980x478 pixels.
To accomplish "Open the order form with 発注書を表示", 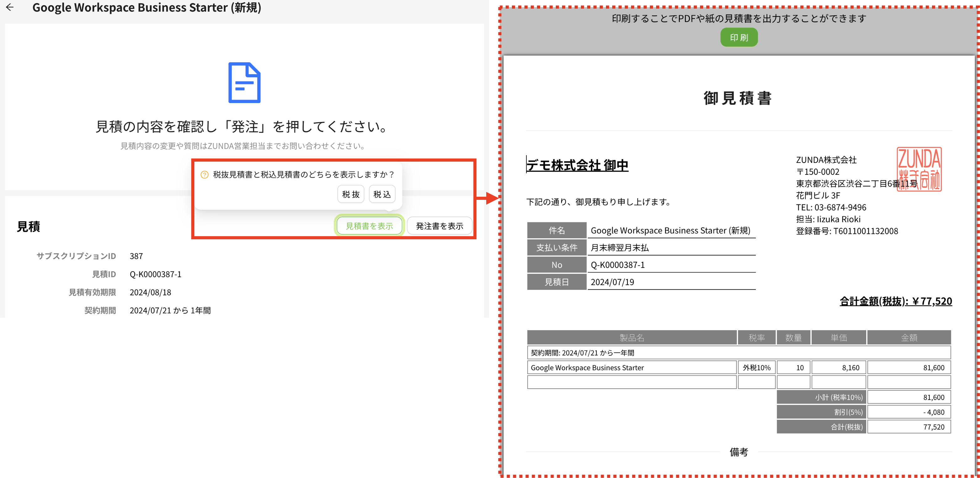I will [440, 226].
